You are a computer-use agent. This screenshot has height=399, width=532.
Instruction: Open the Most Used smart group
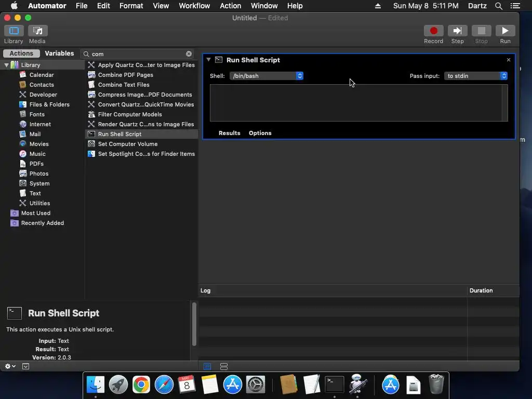pos(36,213)
